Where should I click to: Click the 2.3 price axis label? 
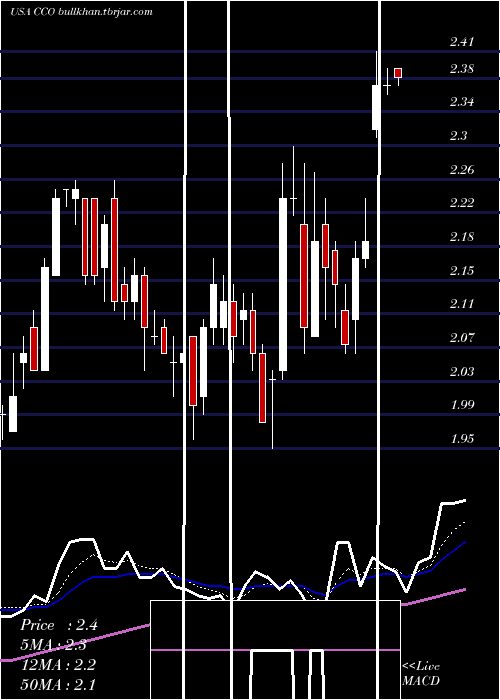click(458, 136)
